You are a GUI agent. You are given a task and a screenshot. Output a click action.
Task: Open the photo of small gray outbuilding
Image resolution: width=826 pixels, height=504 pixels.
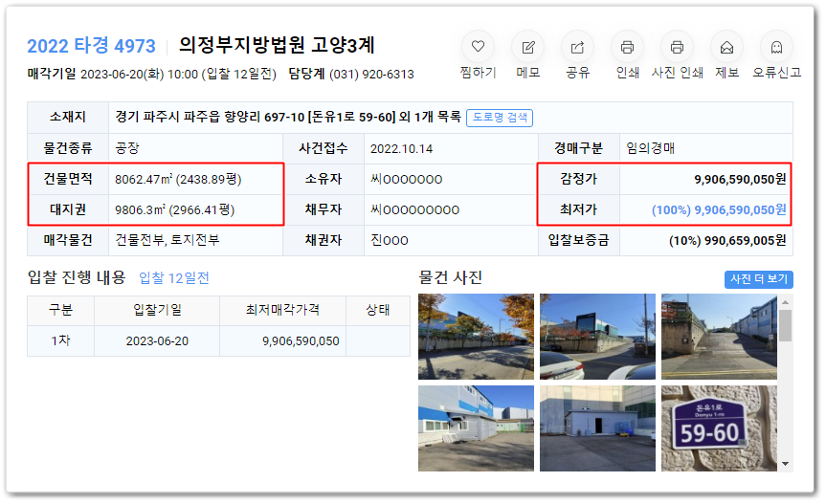point(597,428)
